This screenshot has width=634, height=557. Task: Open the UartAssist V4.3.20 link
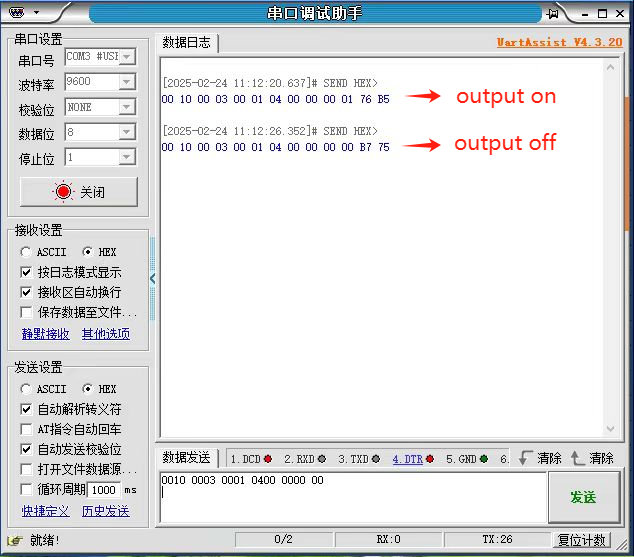pos(560,42)
